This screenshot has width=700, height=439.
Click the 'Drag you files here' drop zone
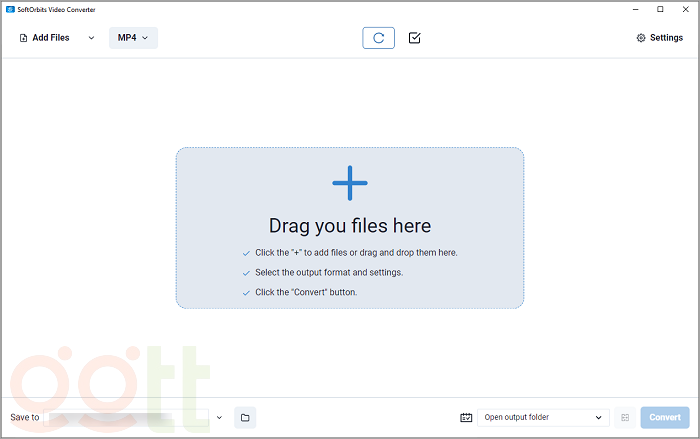coord(350,226)
